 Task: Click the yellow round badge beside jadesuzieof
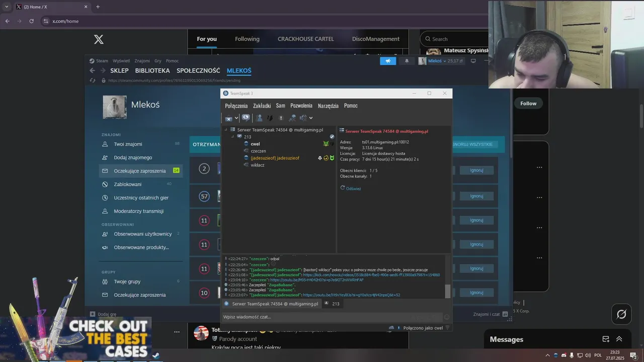326,158
